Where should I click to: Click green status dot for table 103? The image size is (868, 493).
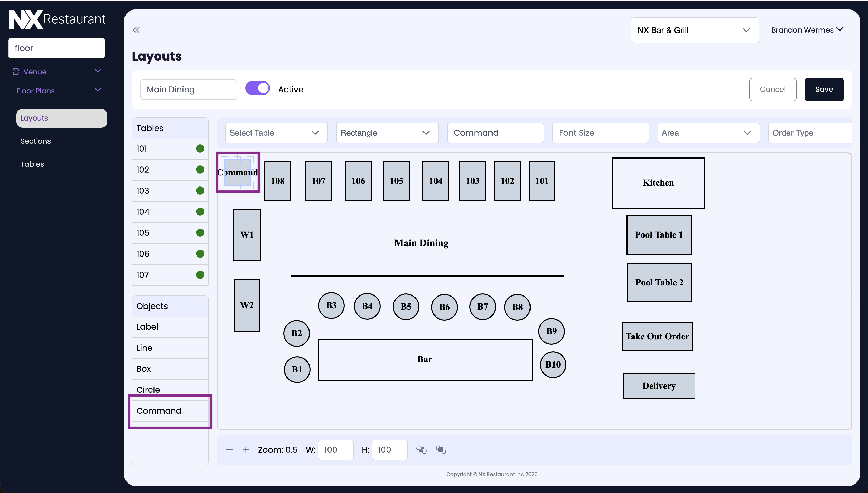(200, 191)
